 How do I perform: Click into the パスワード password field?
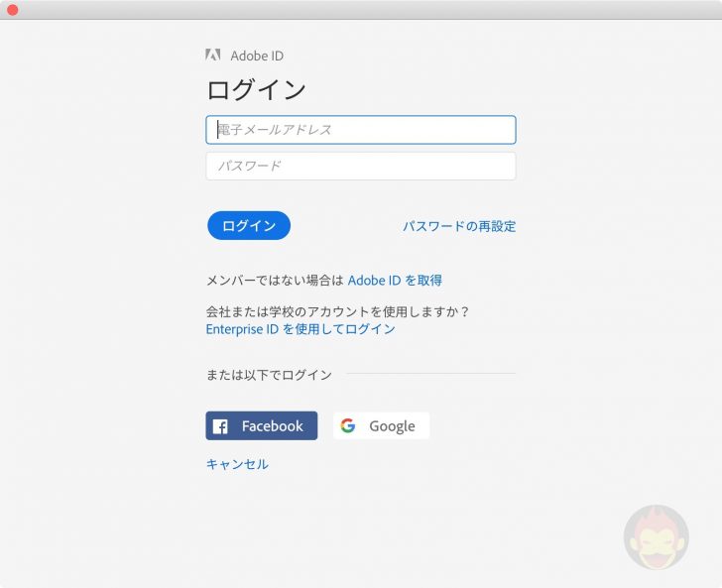click(x=361, y=166)
